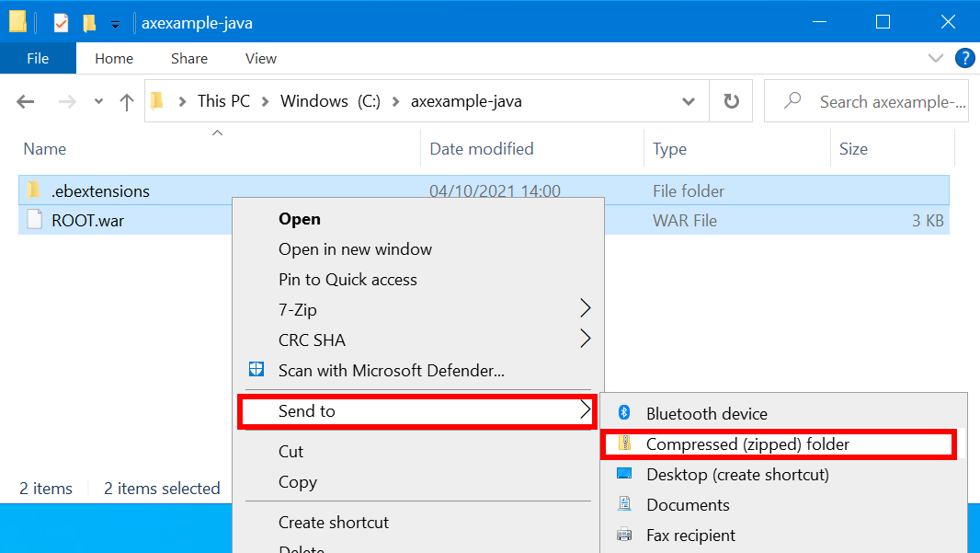Choose Pin to Quick access
This screenshot has height=553, width=980.
pyautogui.click(x=418, y=280)
